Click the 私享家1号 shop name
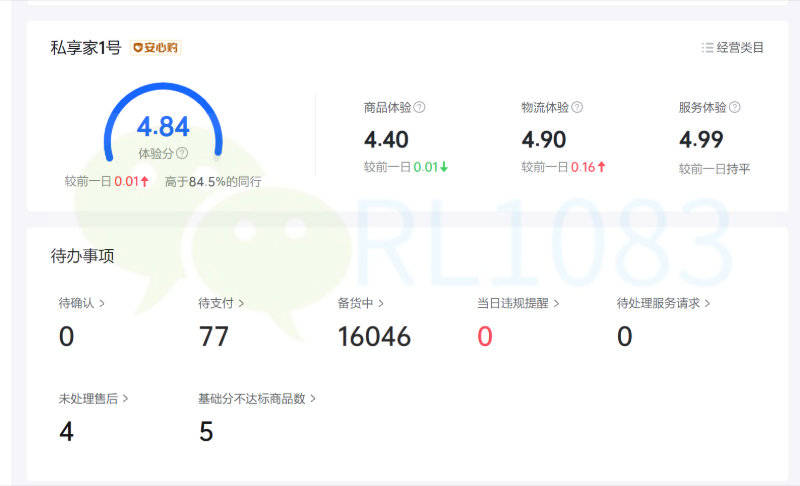 (86, 47)
